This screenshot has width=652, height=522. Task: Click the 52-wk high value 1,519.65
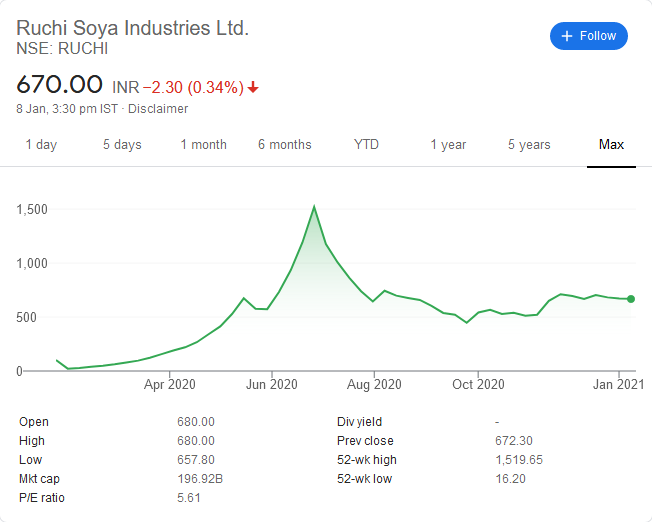(519, 460)
